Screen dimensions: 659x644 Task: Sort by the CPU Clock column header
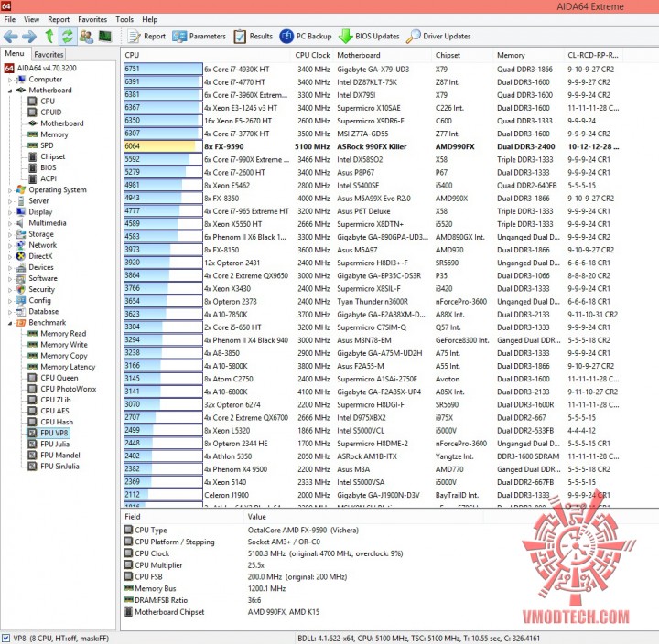pyautogui.click(x=312, y=55)
